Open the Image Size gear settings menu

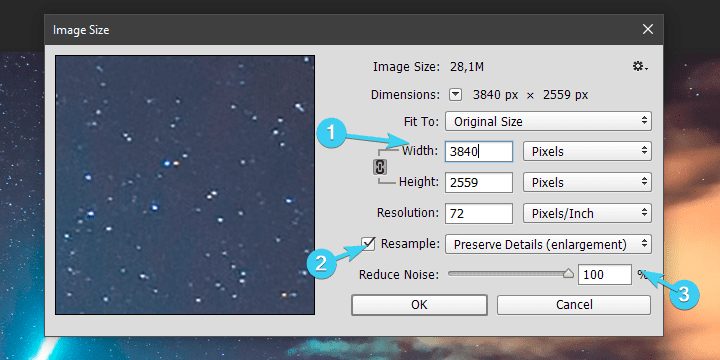[640, 67]
